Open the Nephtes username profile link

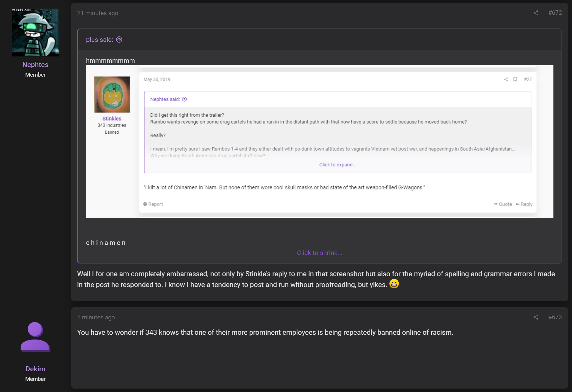pyautogui.click(x=35, y=65)
